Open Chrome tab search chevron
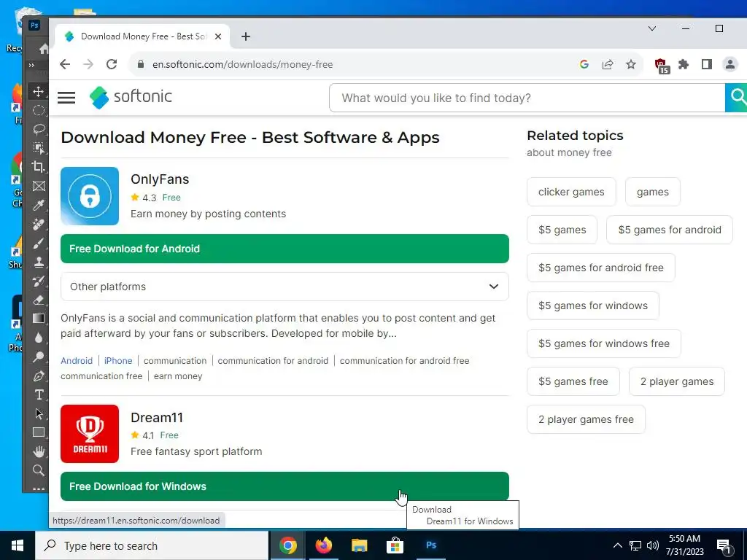The height and width of the screenshot is (560, 747). tap(652, 28)
